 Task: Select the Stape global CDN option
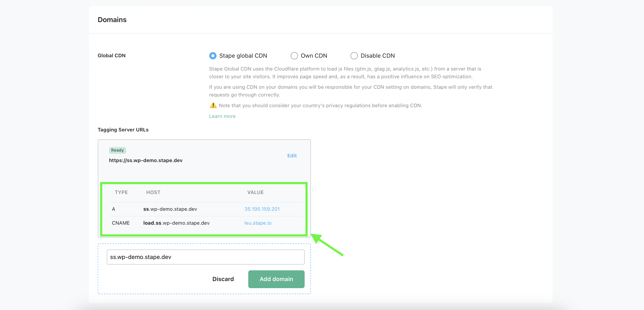pyautogui.click(x=213, y=56)
